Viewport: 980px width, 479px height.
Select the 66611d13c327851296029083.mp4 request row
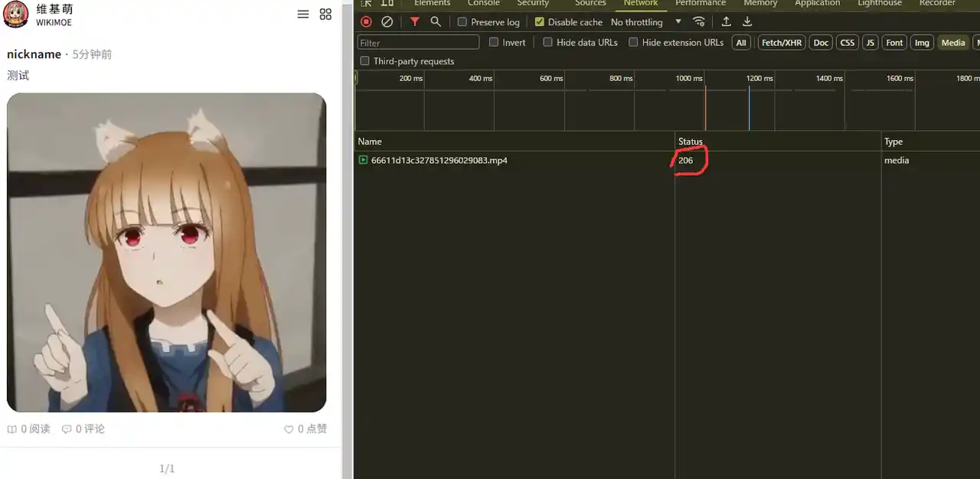tap(439, 161)
